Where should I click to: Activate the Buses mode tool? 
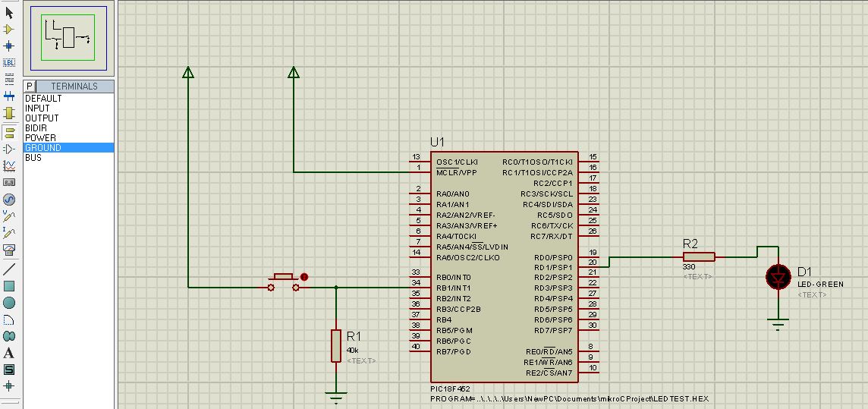pyautogui.click(x=9, y=96)
